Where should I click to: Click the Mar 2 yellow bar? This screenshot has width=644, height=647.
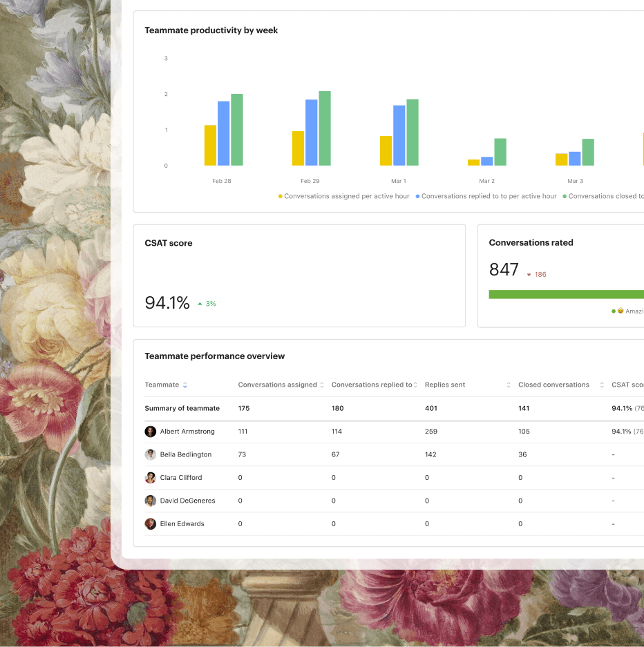(473, 162)
